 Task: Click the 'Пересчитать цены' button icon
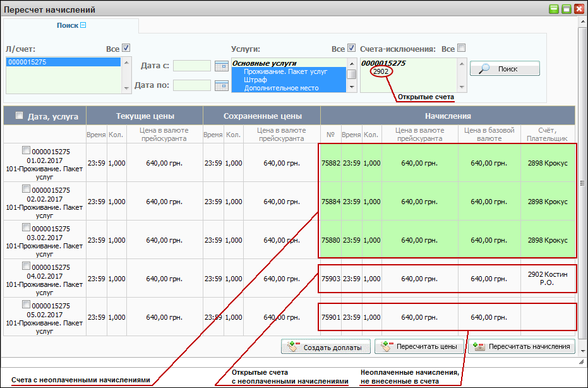[x=385, y=347]
